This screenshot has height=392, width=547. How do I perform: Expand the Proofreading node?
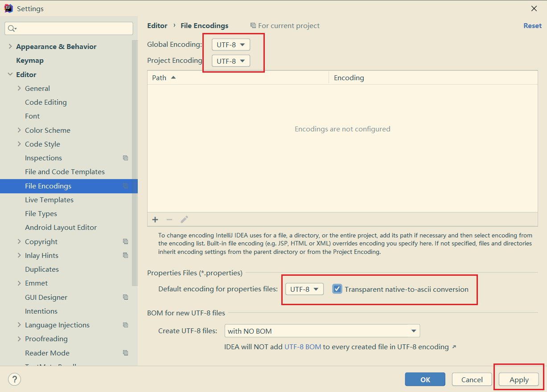(19, 339)
